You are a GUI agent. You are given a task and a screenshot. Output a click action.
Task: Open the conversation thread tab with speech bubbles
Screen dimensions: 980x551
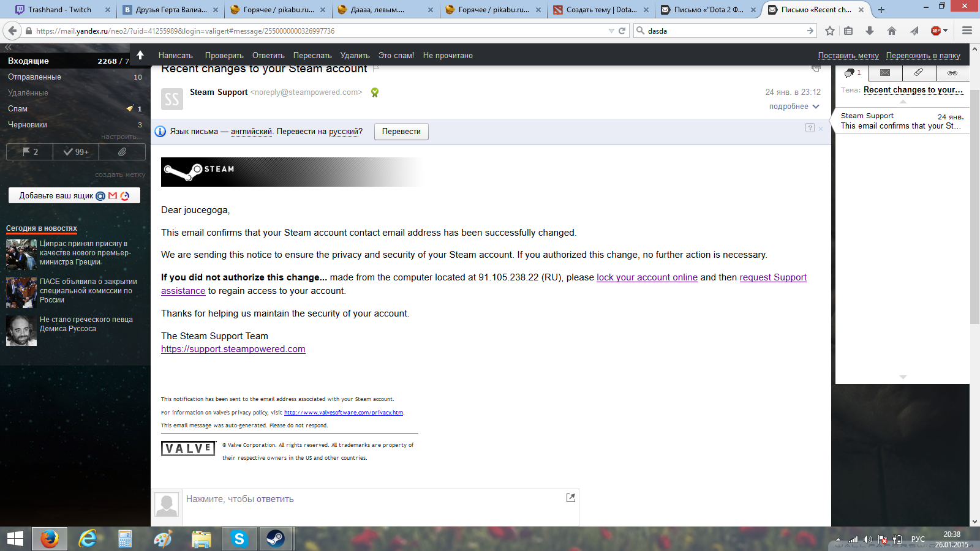(x=853, y=73)
